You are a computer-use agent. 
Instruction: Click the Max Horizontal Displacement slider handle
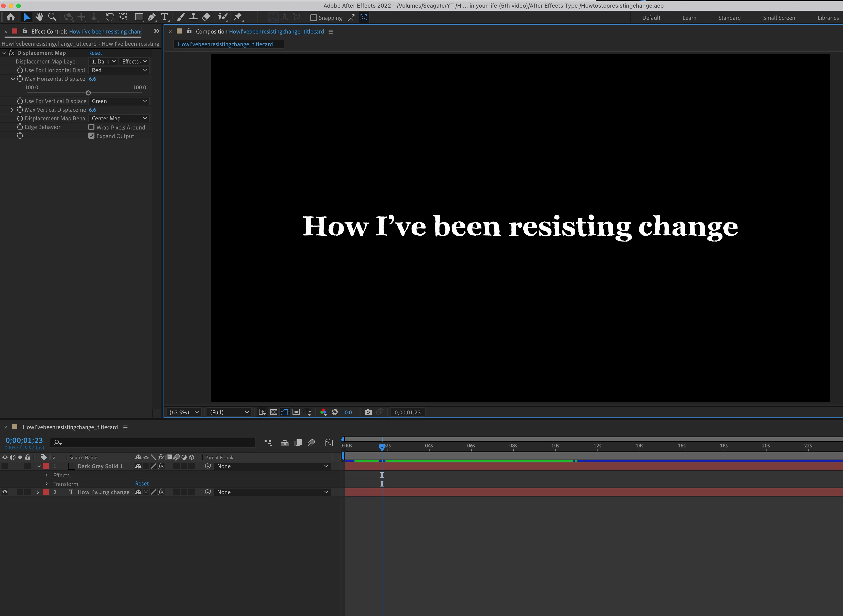pyautogui.click(x=88, y=93)
